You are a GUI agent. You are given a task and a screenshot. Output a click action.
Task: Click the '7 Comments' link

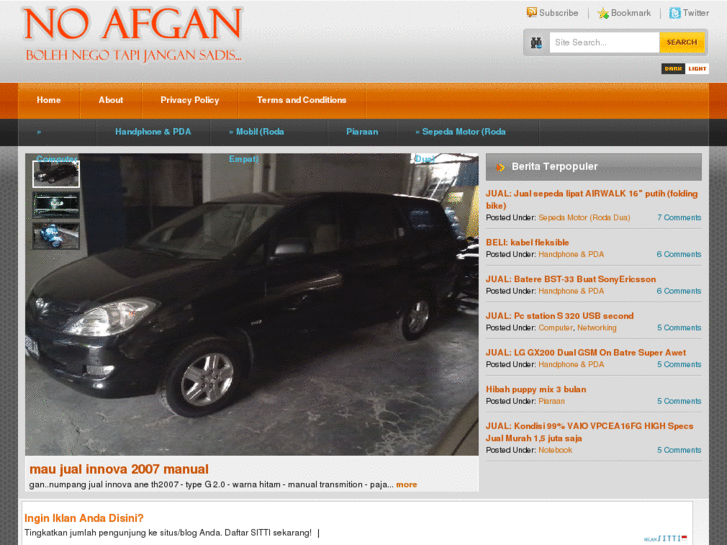point(679,218)
